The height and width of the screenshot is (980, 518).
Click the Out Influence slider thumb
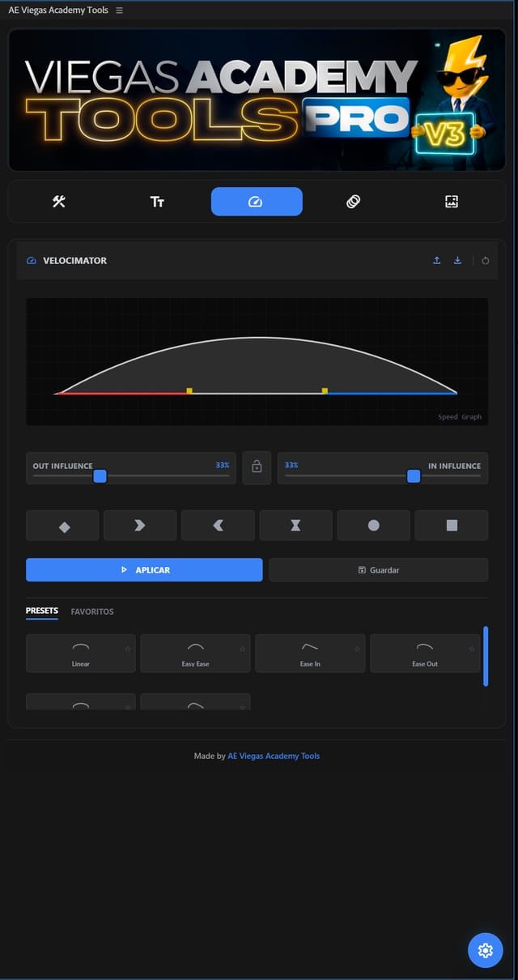(x=100, y=476)
